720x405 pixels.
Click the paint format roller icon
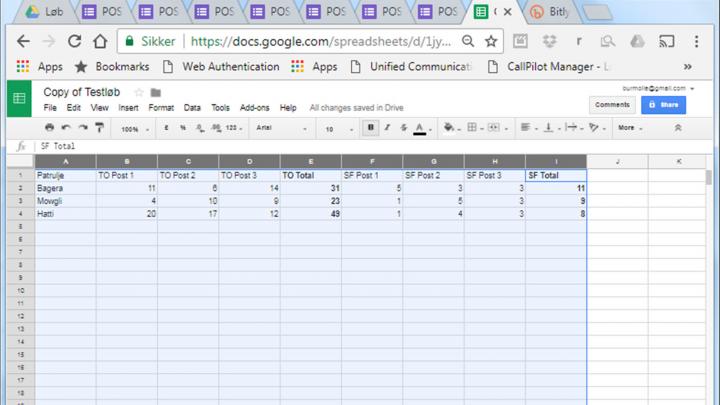point(99,128)
